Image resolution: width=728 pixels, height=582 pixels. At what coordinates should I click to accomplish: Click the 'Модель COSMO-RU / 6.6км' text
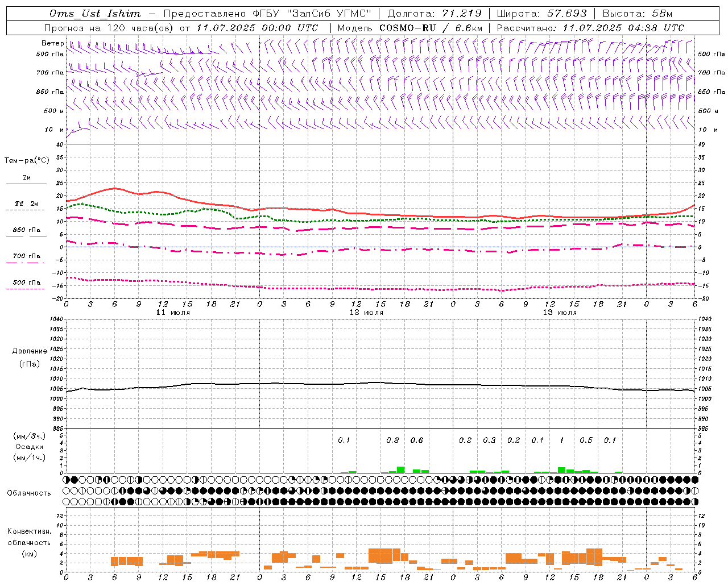click(x=410, y=28)
